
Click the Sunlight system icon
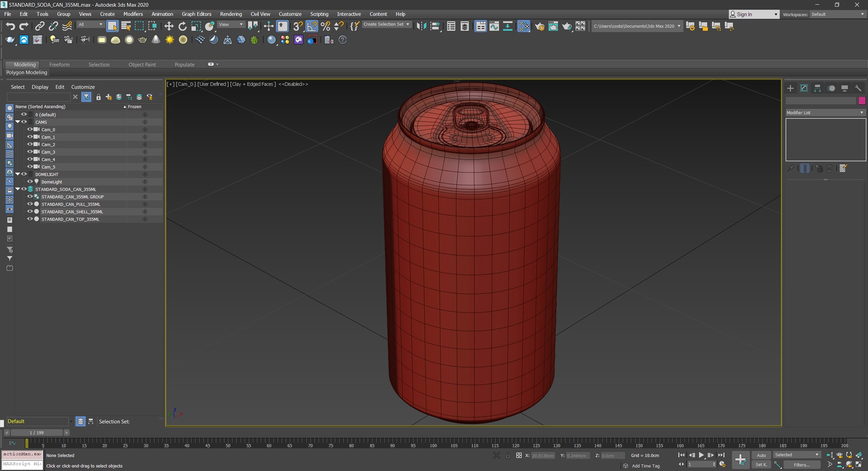pos(170,40)
